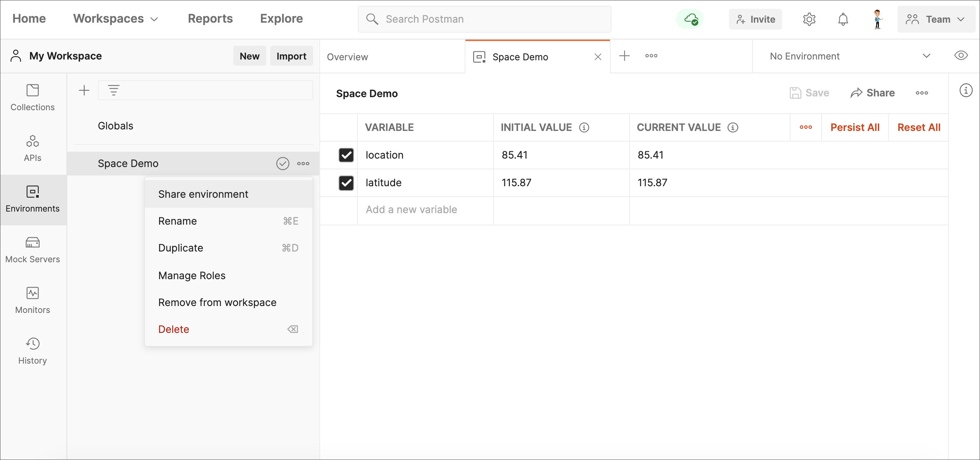Screen dimensions: 980x460
Task: Edit location initial value 85.41
Action: 561,155
